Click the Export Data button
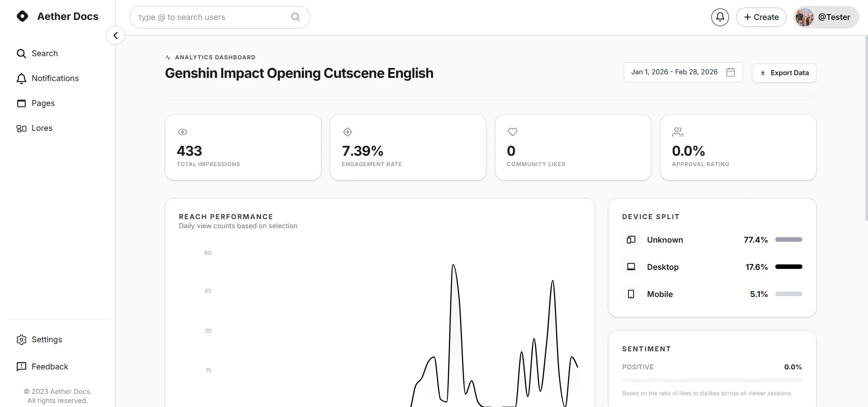Screen dimensions: 868x407 (x=784, y=73)
